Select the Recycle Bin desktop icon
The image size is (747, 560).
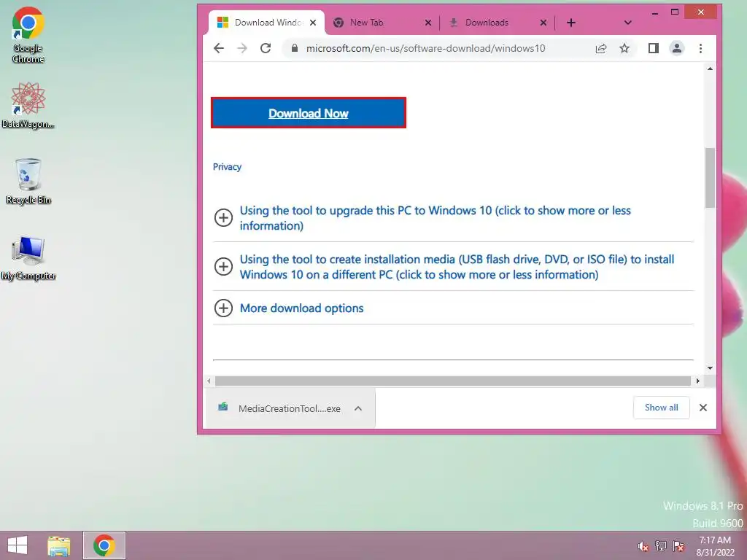click(x=28, y=181)
